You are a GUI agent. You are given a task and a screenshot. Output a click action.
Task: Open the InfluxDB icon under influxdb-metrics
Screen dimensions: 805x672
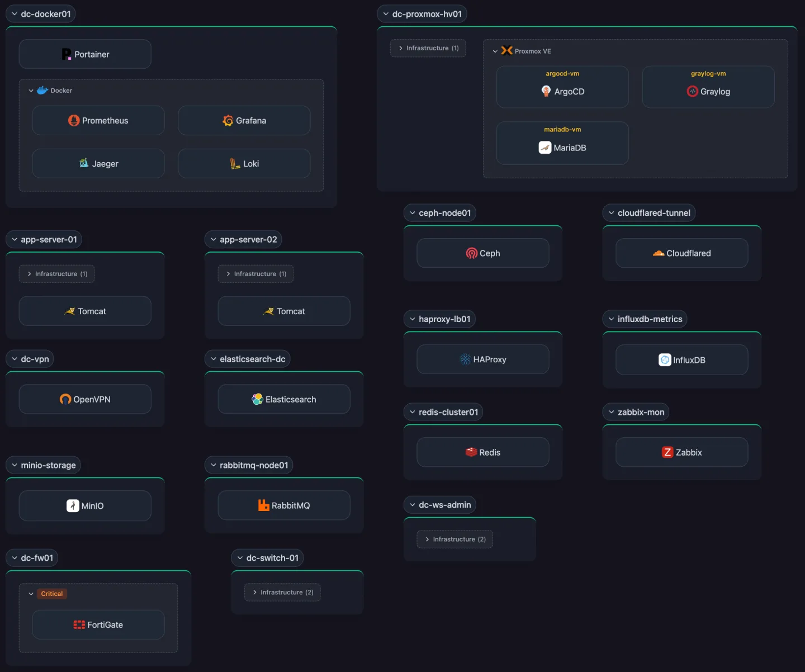tap(665, 359)
